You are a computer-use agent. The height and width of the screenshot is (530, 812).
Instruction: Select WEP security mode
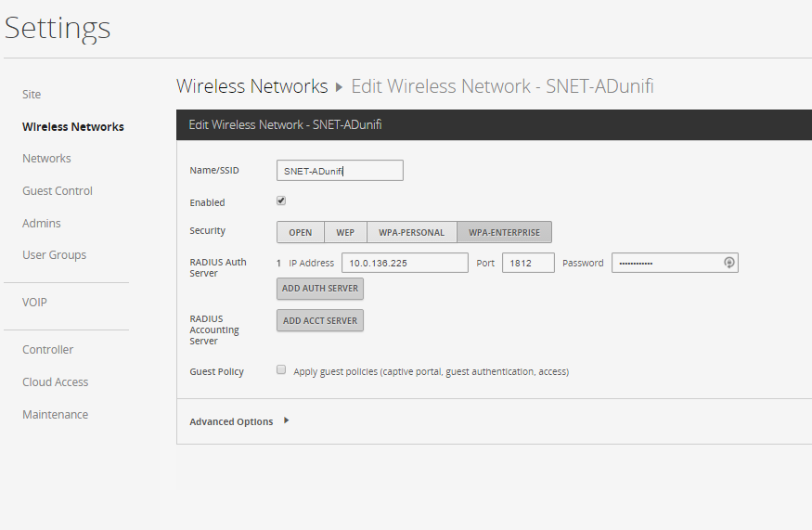click(x=345, y=232)
